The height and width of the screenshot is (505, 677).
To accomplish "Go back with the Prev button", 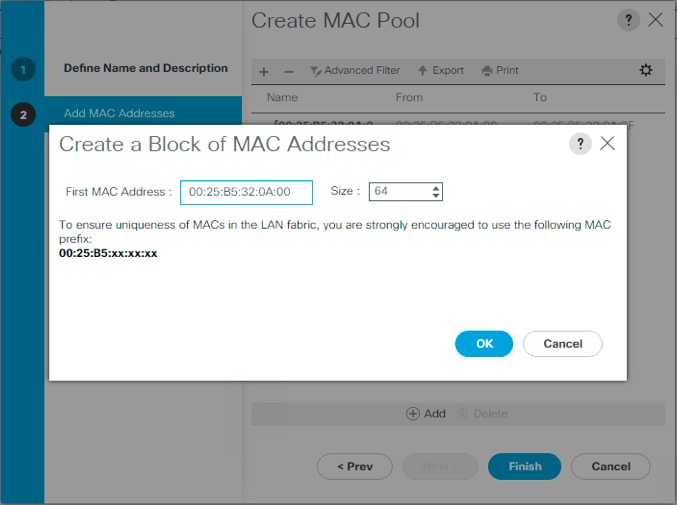I will [x=354, y=467].
